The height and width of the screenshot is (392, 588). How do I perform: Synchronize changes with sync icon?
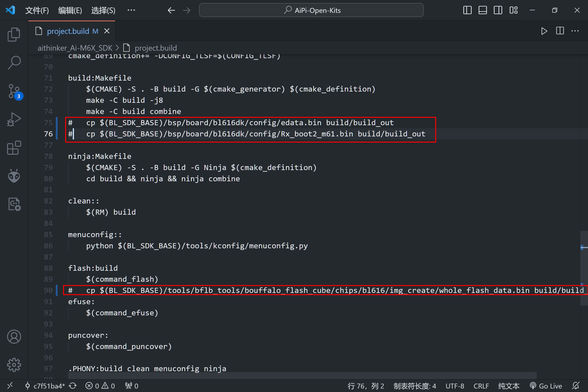pyautogui.click(x=73, y=386)
